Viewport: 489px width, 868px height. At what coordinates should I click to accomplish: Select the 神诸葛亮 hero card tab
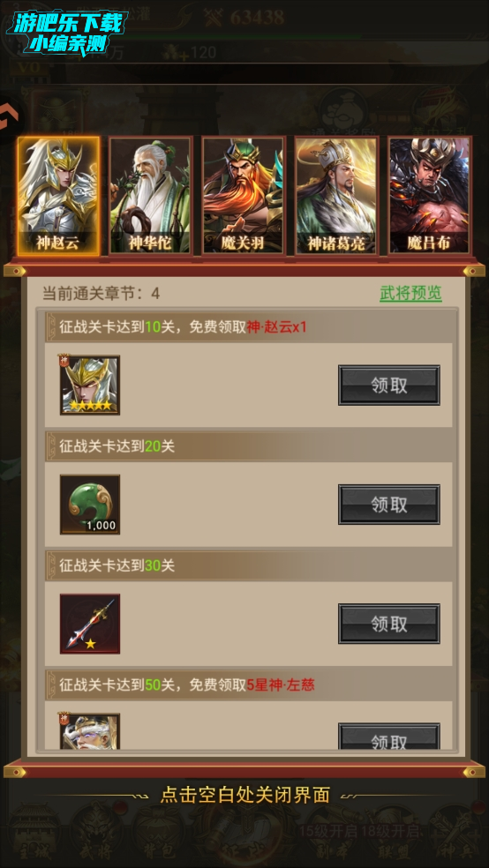click(x=336, y=196)
